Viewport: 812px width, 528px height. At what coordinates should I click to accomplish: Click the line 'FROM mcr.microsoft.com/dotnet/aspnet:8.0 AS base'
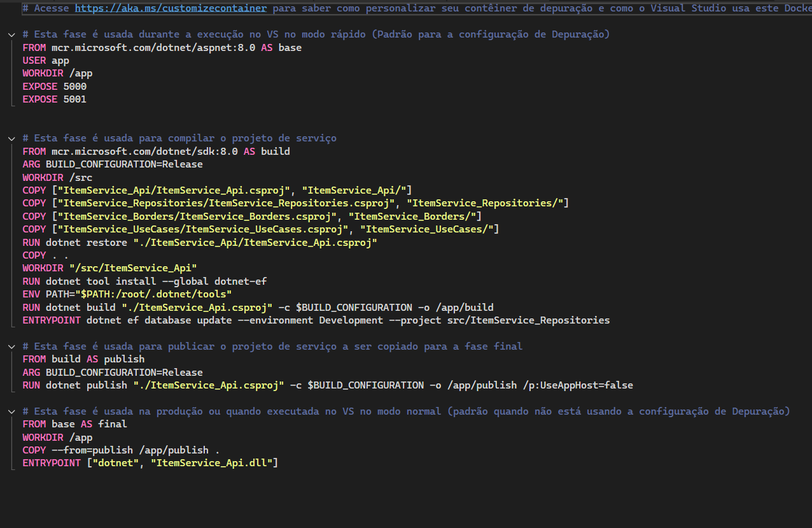(x=162, y=48)
